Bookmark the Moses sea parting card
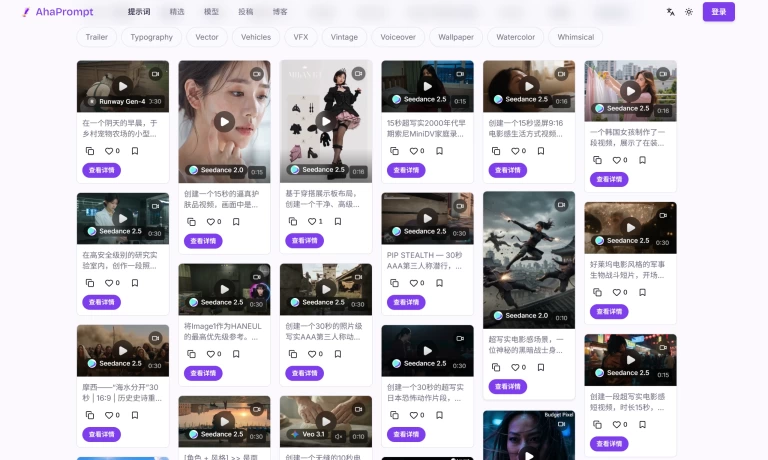Screen dimensions: 768x460 click(x=135, y=415)
